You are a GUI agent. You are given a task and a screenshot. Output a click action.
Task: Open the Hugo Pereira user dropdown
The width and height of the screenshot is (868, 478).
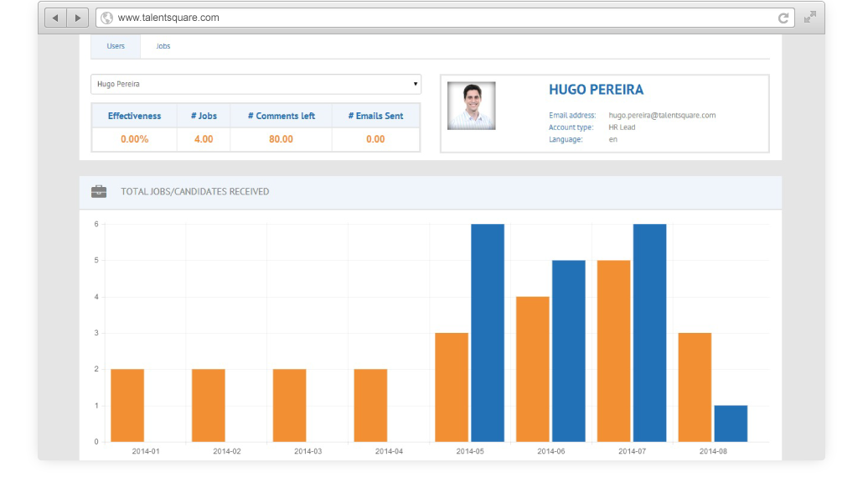[x=256, y=84]
